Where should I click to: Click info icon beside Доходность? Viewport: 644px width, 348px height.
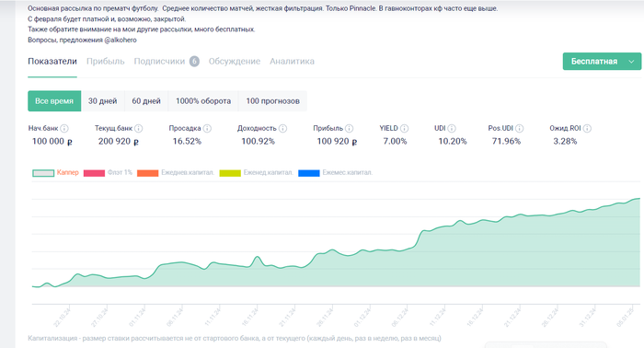pos(282,128)
